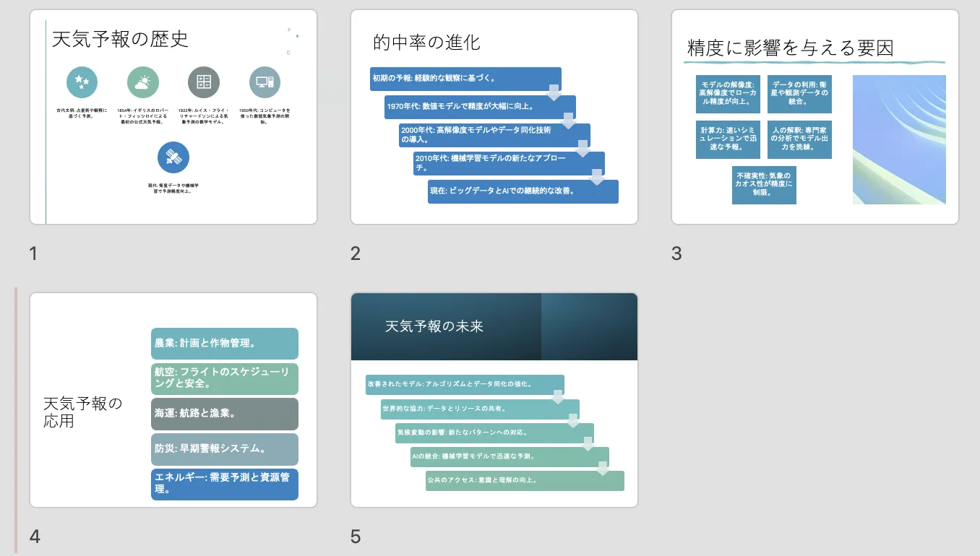
Task: Click the 現代 caption under the satellite icon
Action: (x=173, y=188)
